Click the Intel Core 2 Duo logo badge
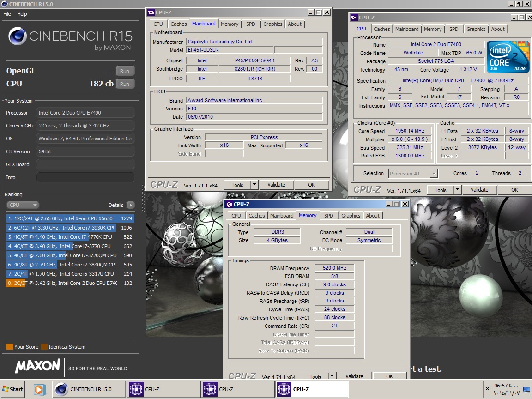 point(508,57)
